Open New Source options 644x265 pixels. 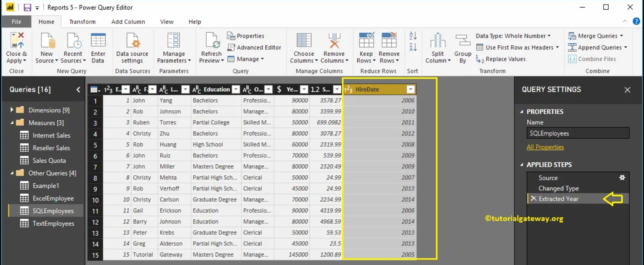pyautogui.click(x=46, y=47)
